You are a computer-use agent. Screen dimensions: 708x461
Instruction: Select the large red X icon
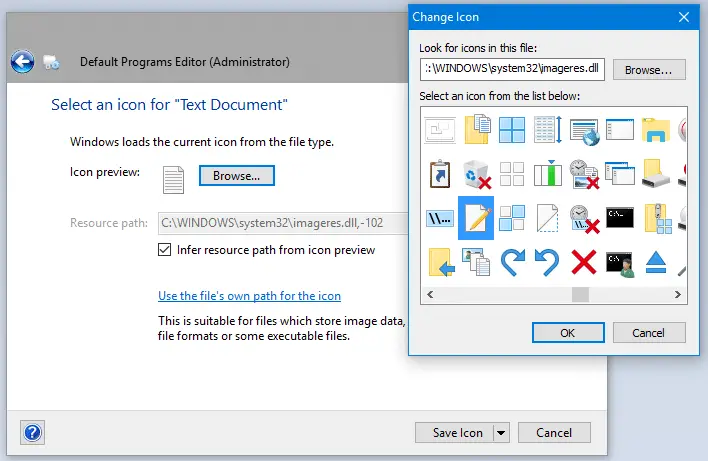point(584,262)
